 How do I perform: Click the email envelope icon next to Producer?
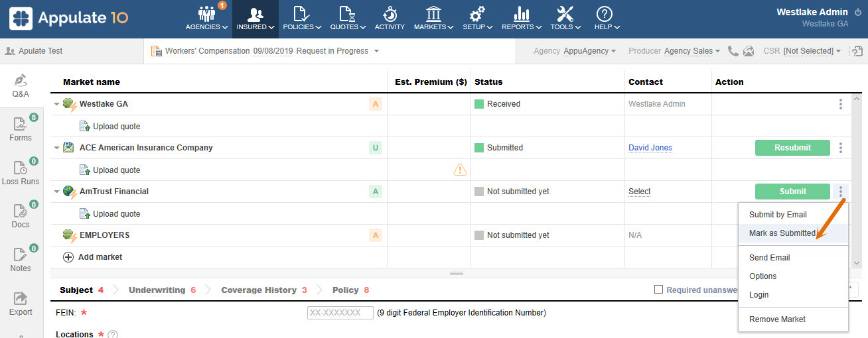(749, 51)
